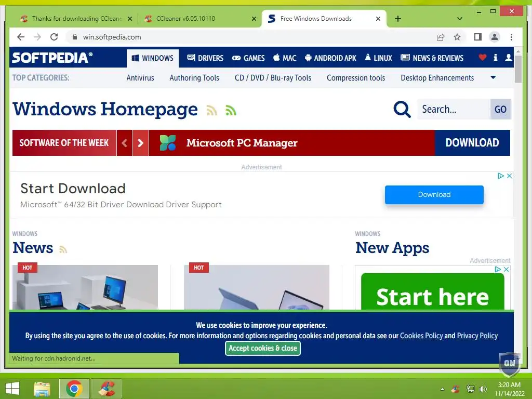Open the GAMES section
The height and width of the screenshot is (399, 532).
[x=248, y=58]
